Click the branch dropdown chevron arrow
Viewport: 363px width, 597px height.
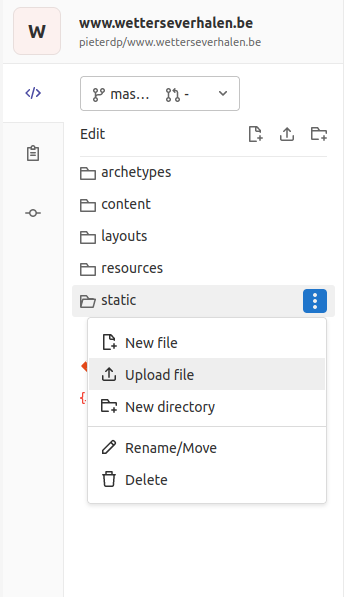pyautogui.click(x=223, y=94)
